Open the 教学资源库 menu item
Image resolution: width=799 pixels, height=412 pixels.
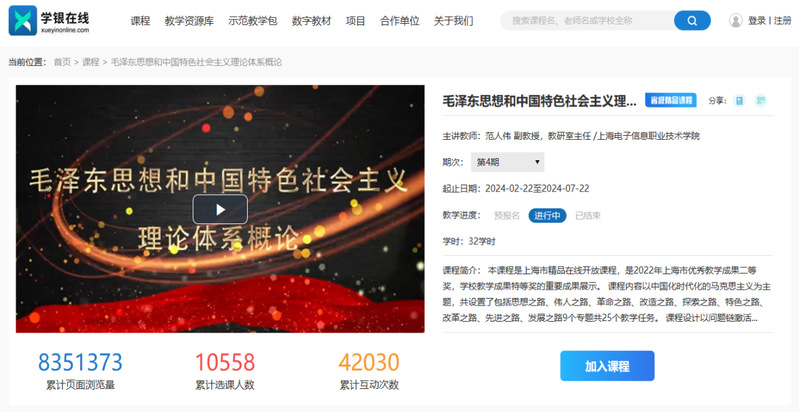point(189,21)
